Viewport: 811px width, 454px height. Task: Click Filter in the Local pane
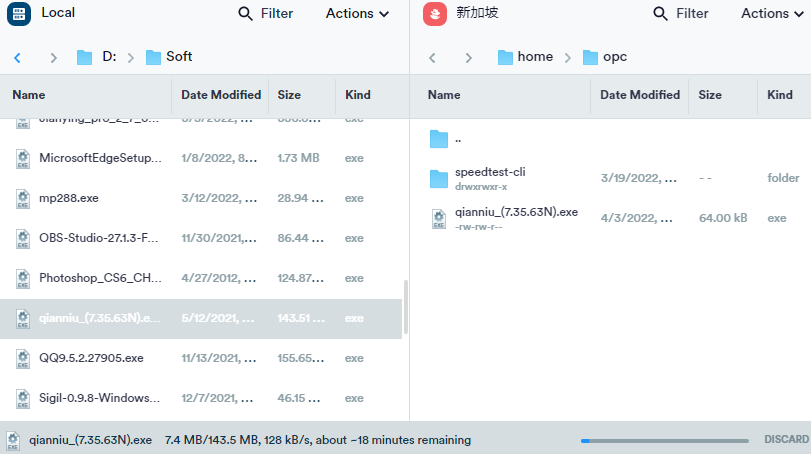277,13
